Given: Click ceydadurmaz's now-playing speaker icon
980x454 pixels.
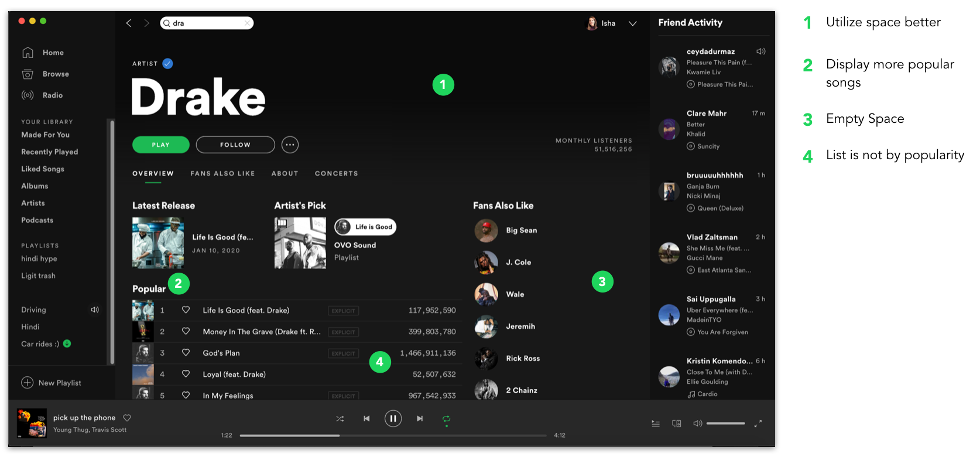Looking at the screenshot, I should pyautogui.click(x=761, y=51).
